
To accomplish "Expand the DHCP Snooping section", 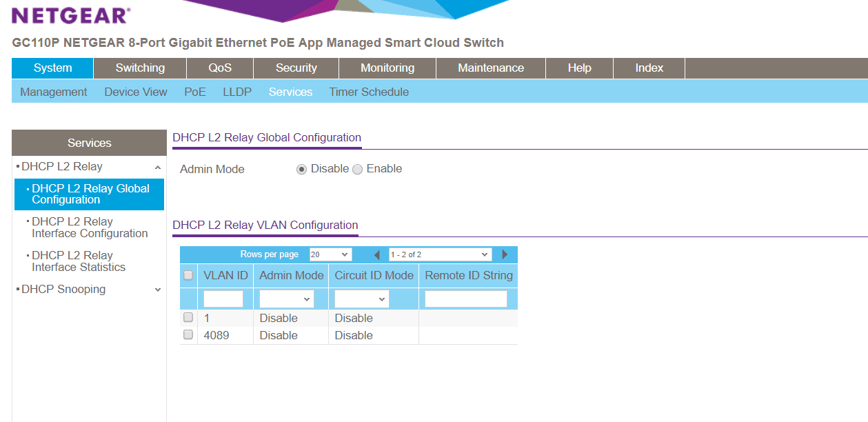I will click(158, 290).
